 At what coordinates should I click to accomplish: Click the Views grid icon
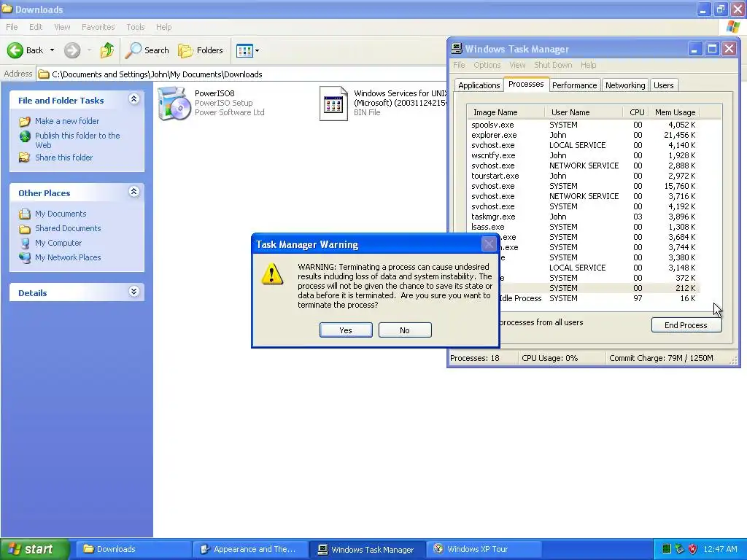[x=244, y=50]
